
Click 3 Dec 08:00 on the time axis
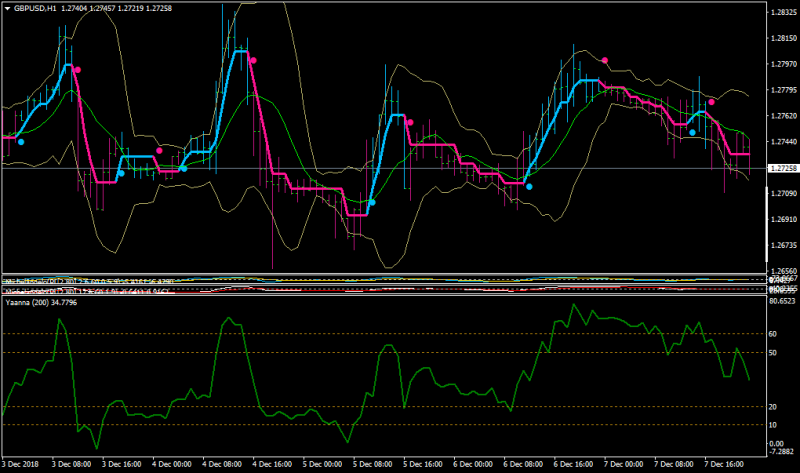(x=71, y=464)
